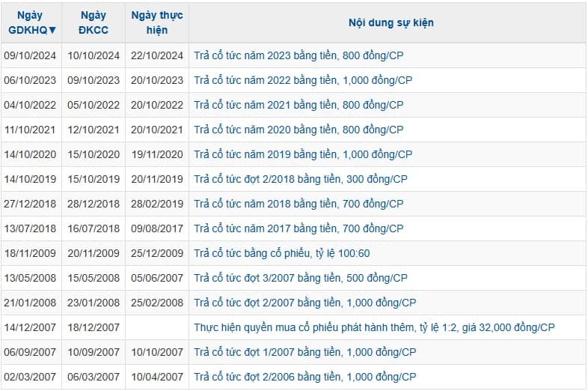588x391 pixels.
Task: View the năm 2020 cash dividend event
Action: [x=298, y=130]
